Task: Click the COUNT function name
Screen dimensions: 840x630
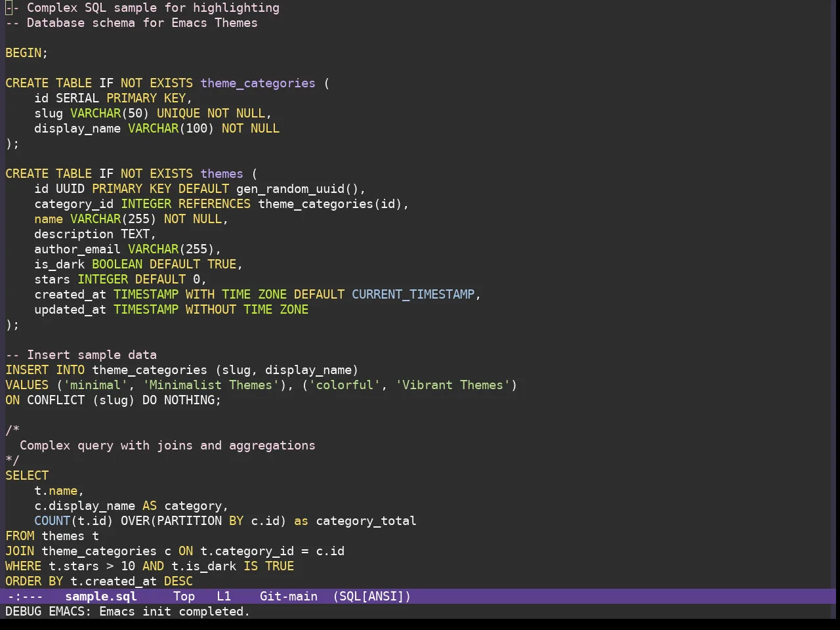Action: (52, 521)
